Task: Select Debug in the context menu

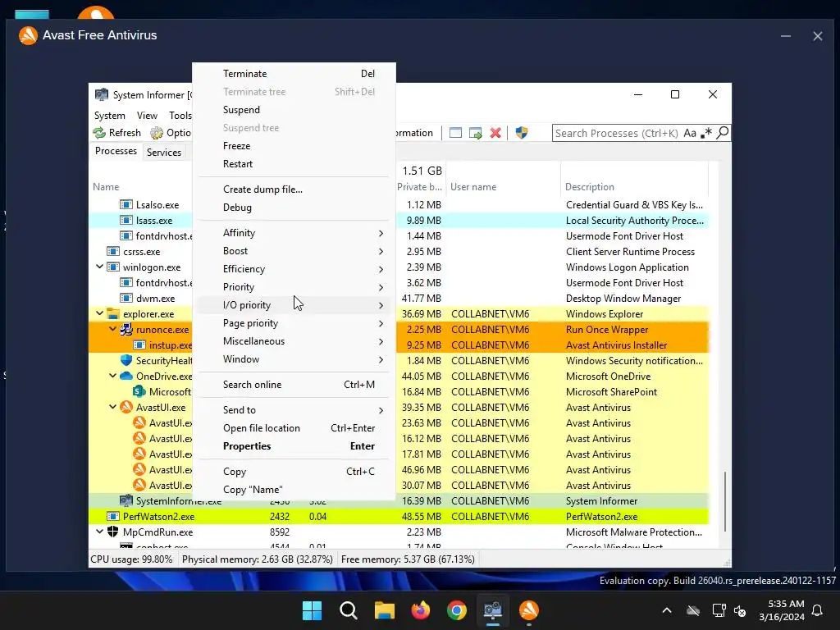Action: (294, 208)
